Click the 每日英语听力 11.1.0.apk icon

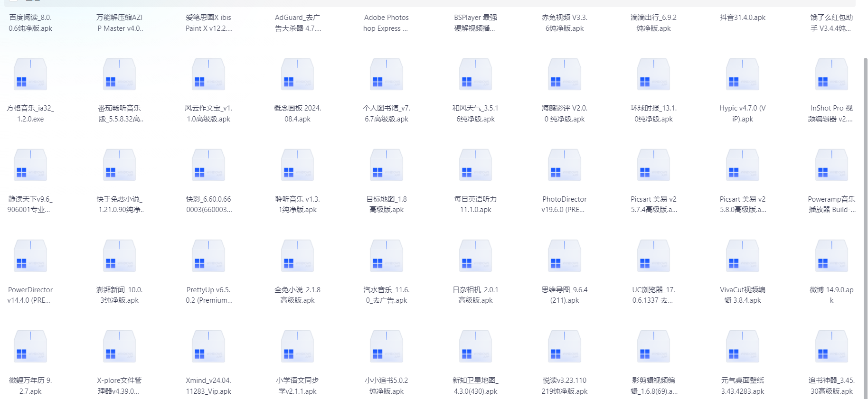475,165
